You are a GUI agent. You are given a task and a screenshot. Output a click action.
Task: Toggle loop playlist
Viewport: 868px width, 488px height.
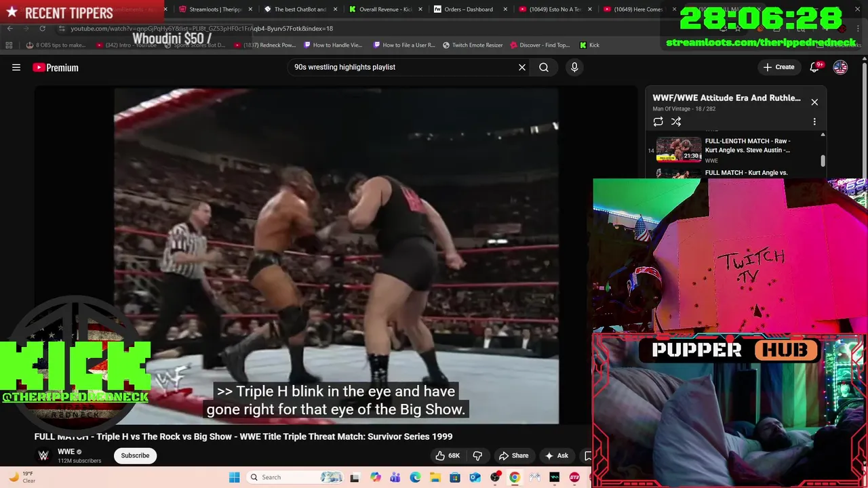(x=658, y=121)
